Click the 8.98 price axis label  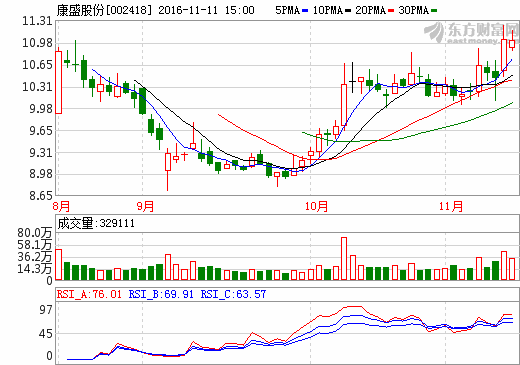(41, 174)
